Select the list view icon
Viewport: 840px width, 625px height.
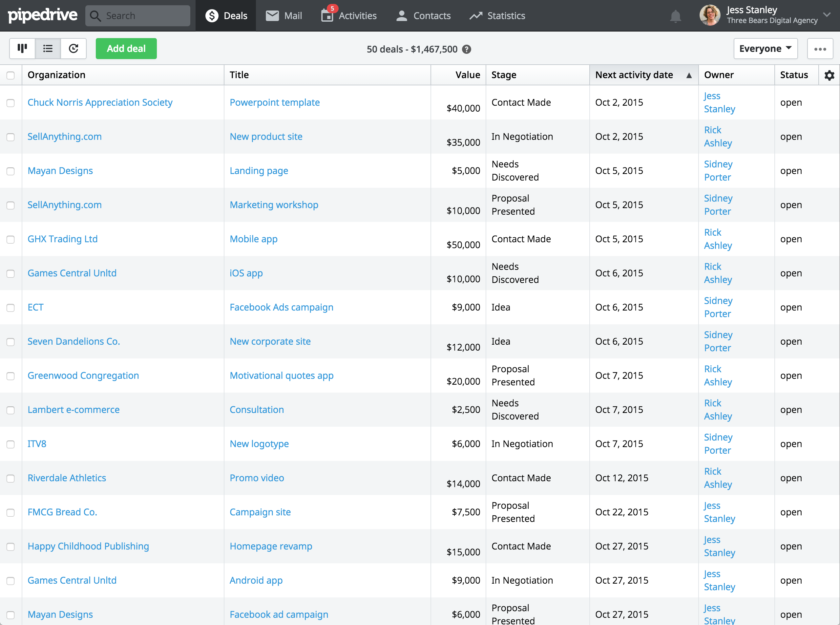48,49
